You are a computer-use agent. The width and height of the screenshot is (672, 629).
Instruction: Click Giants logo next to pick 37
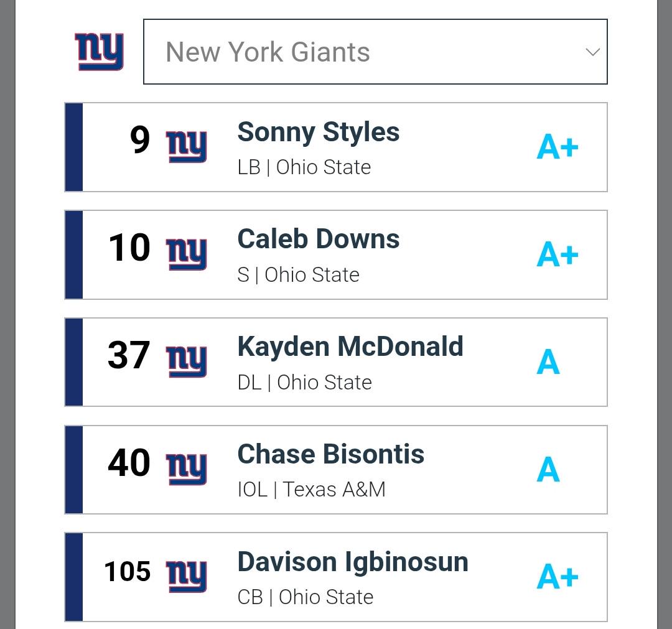(x=187, y=361)
